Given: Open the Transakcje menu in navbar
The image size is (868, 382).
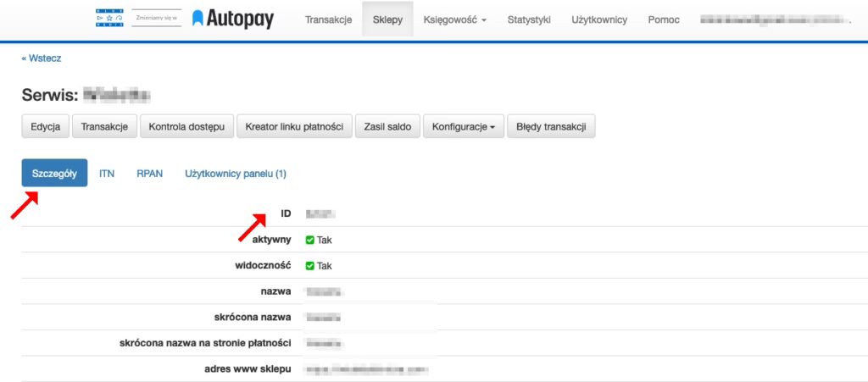Looking at the screenshot, I should point(328,19).
